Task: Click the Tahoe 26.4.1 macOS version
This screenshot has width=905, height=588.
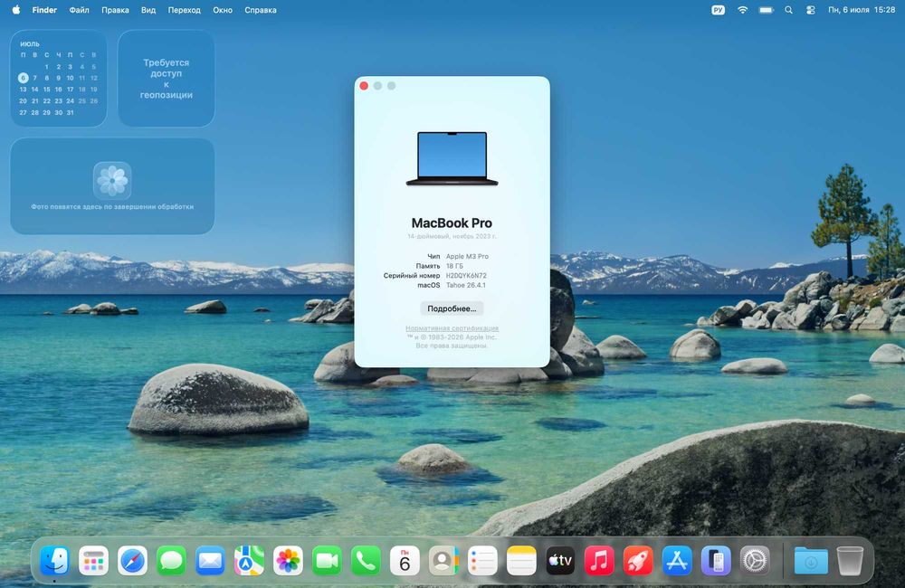Action: point(466,285)
